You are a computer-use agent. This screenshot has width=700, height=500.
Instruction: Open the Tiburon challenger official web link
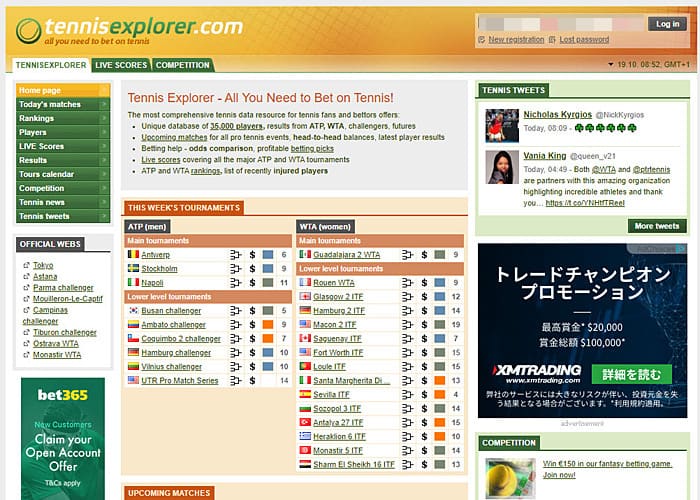[x=65, y=332]
